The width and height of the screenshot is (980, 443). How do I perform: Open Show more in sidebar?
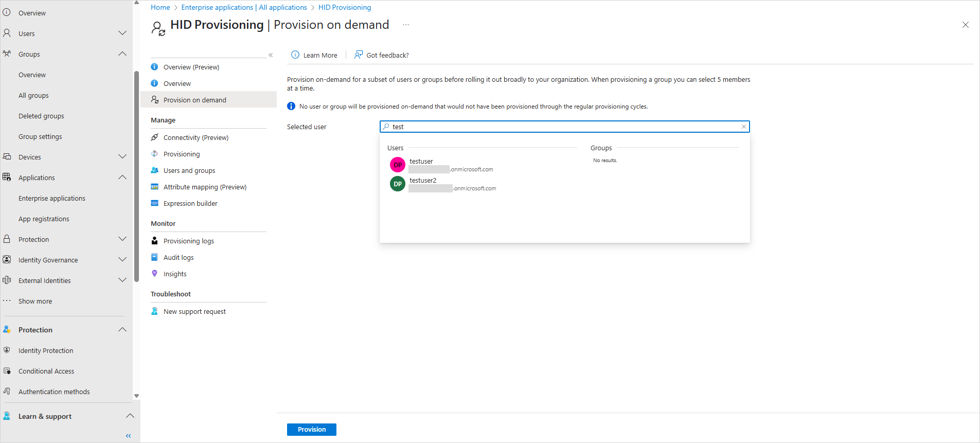coord(35,301)
